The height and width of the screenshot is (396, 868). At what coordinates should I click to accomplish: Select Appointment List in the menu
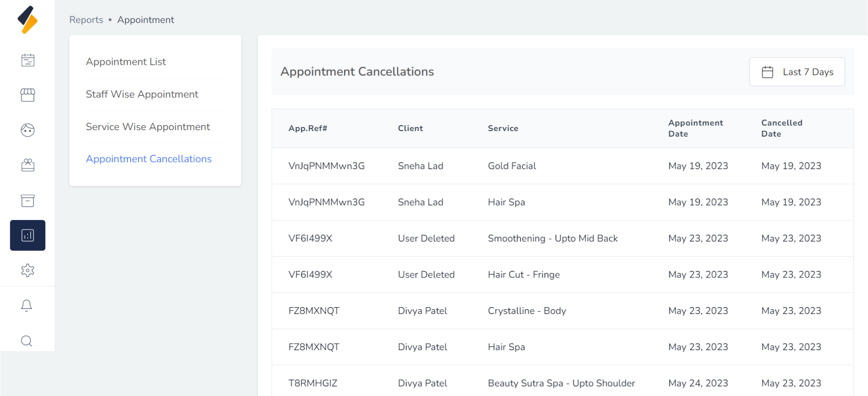click(x=126, y=62)
